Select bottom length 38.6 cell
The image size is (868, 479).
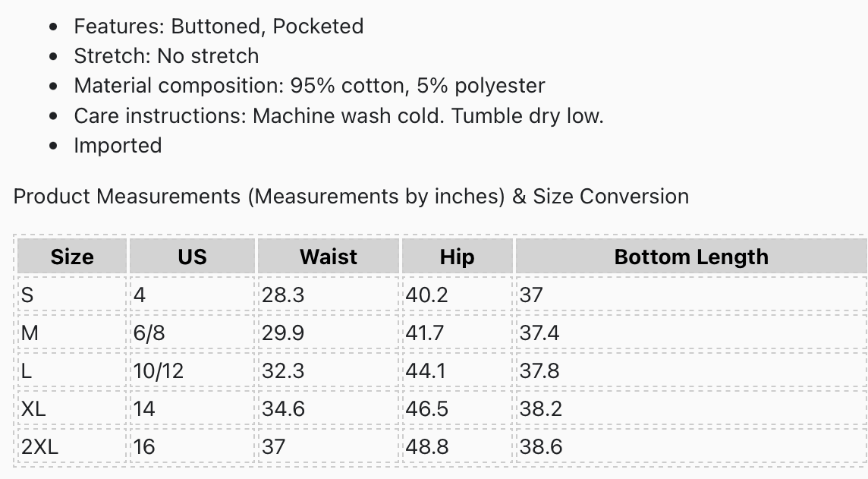pyautogui.click(x=691, y=446)
